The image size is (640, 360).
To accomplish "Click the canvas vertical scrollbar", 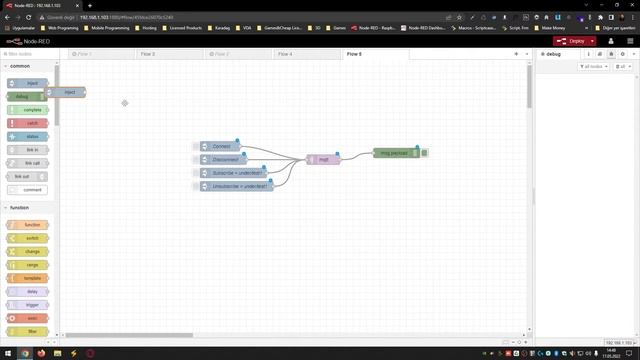I will [529, 87].
